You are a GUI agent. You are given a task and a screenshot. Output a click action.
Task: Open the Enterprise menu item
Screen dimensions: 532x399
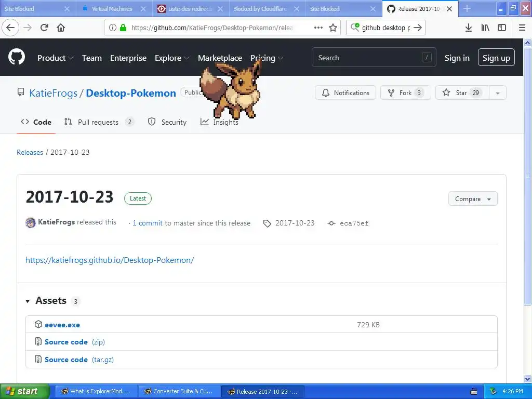[128, 58]
